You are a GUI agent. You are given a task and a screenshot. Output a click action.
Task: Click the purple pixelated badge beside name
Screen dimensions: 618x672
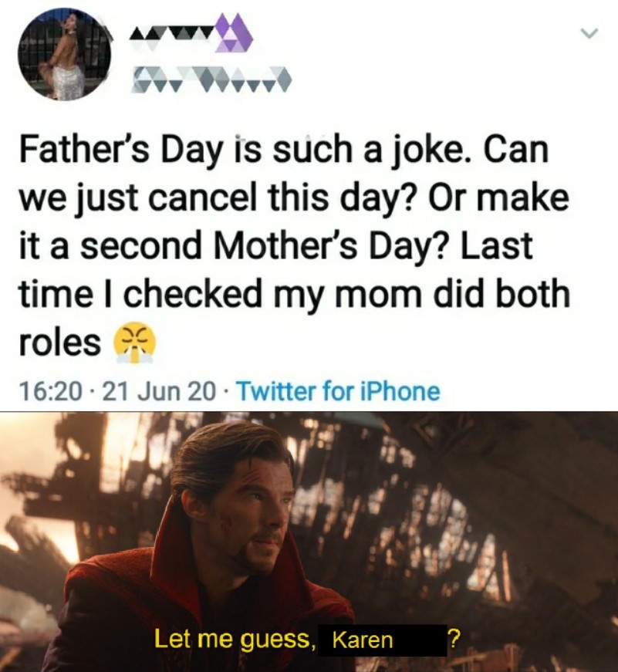234,34
